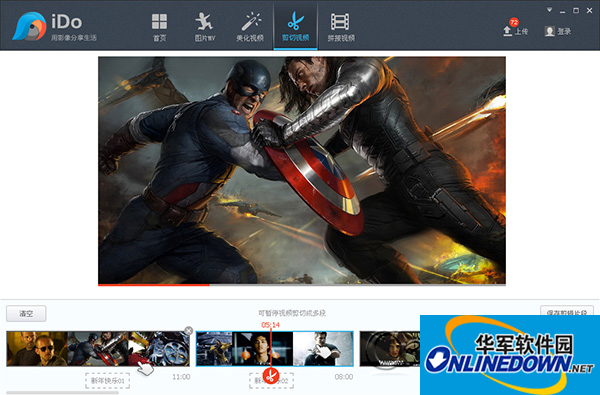Open the 美化视频 beautify video tab
This screenshot has height=395, width=600.
tap(250, 27)
